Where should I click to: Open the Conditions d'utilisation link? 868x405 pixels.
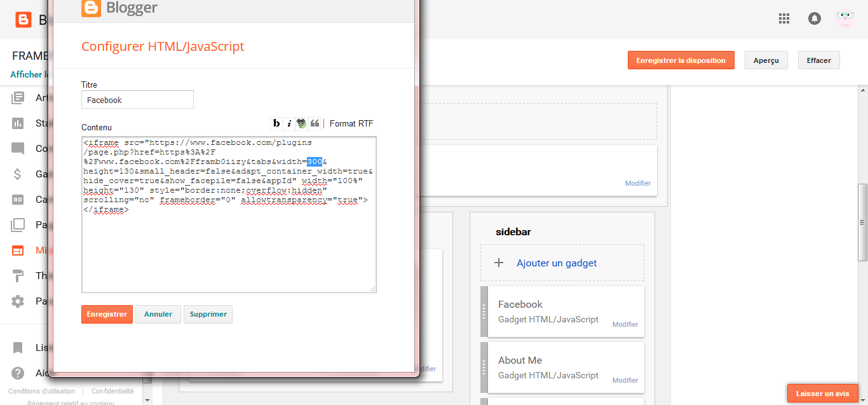(x=41, y=391)
